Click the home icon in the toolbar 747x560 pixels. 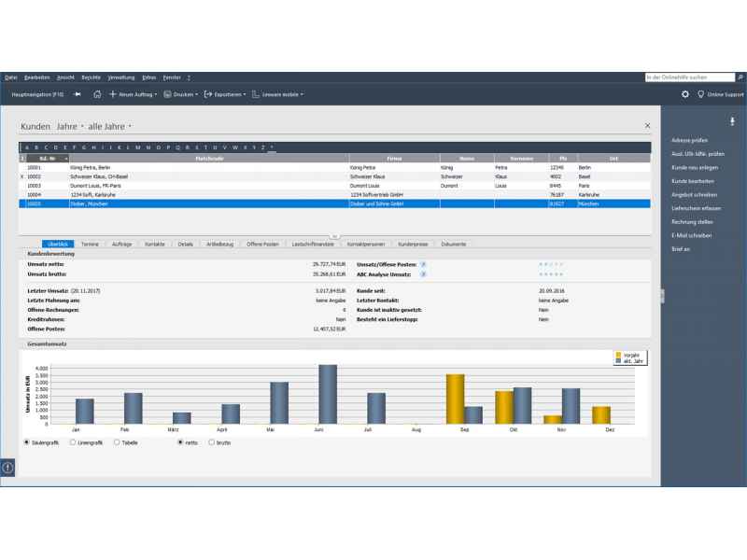(97, 94)
